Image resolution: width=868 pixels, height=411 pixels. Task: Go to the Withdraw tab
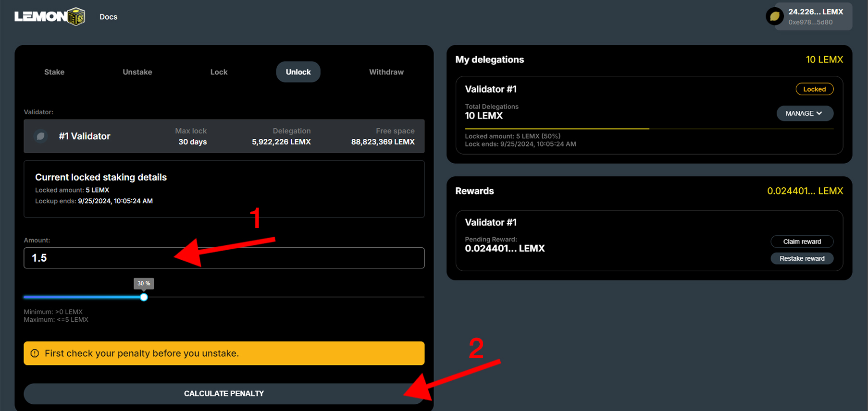[386, 72]
